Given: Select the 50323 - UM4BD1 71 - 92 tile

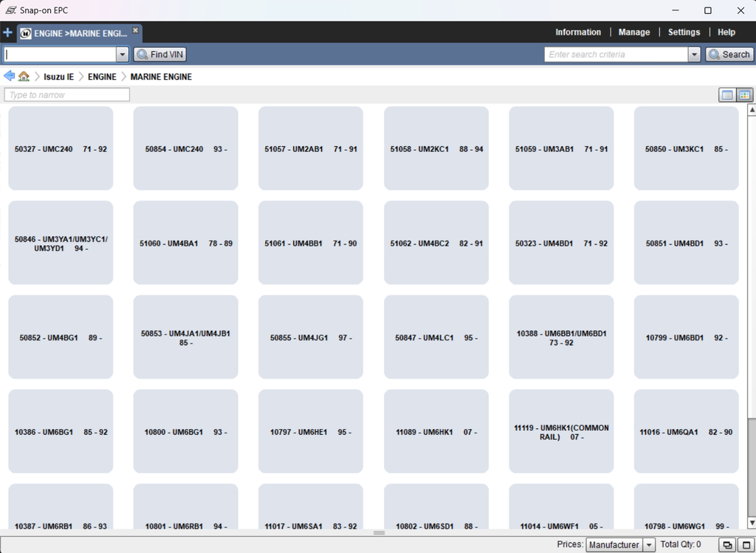Looking at the screenshot, I should pyautogui.click(x=561, y=243).
